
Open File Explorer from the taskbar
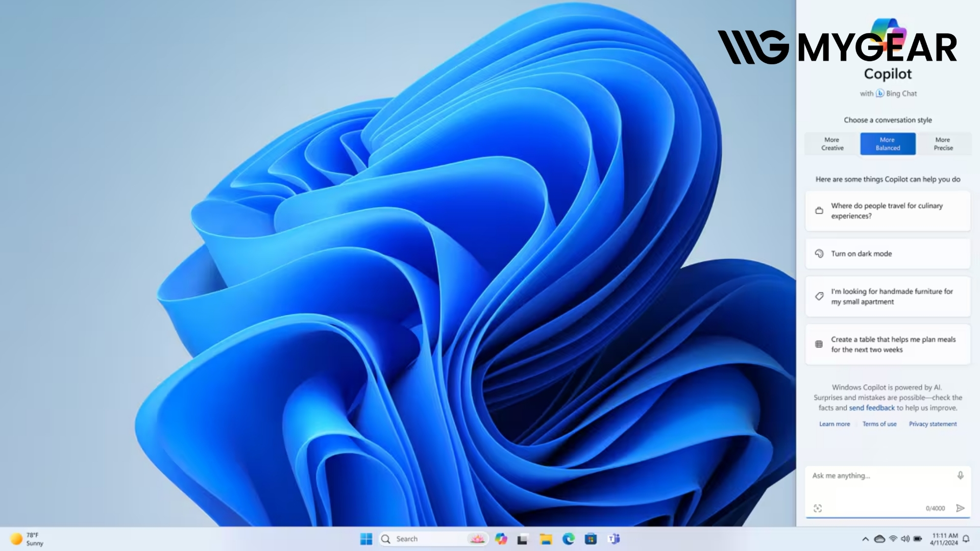pos(546,539)
